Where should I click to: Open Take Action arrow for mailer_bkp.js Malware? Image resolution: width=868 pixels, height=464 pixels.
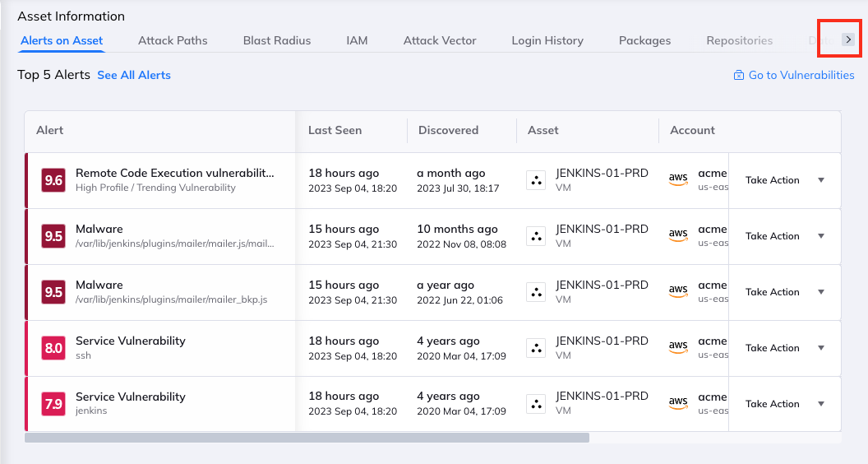click(x=820, y=292)
